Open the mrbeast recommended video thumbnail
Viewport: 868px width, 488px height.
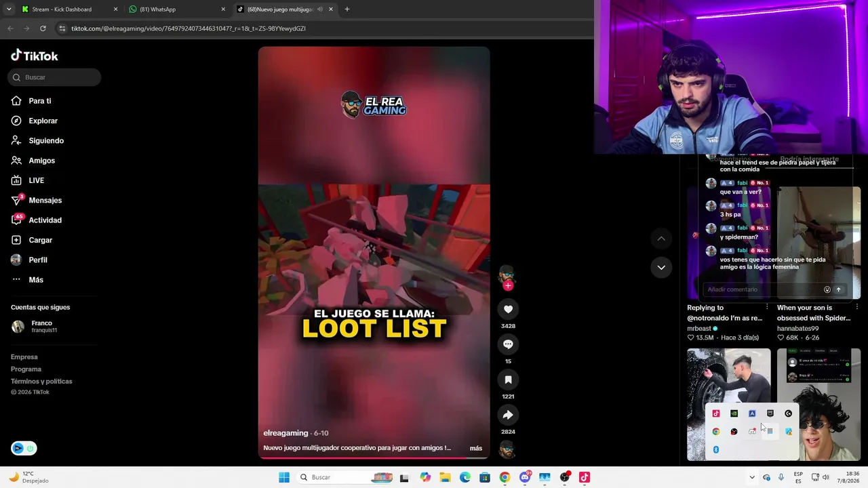pos(729,243)
